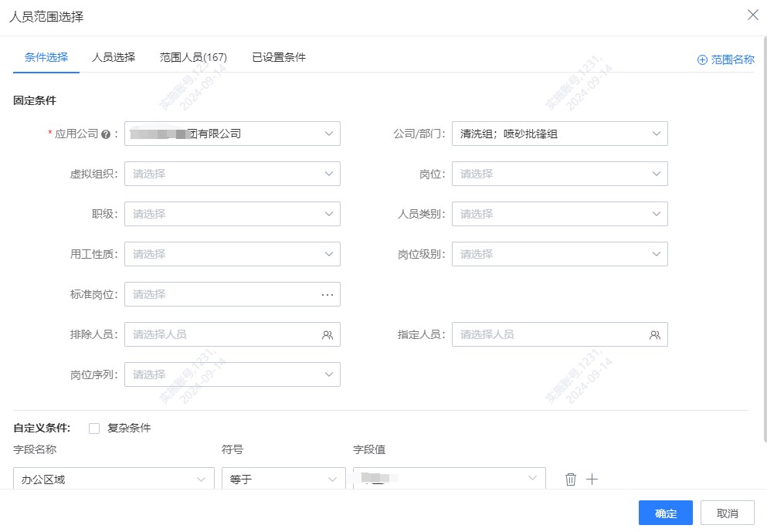Image resolution: width=767 pixels, height=532 pixels.
Task: Open the 办公区域 field name dropdown
Action: pos(114,479)
